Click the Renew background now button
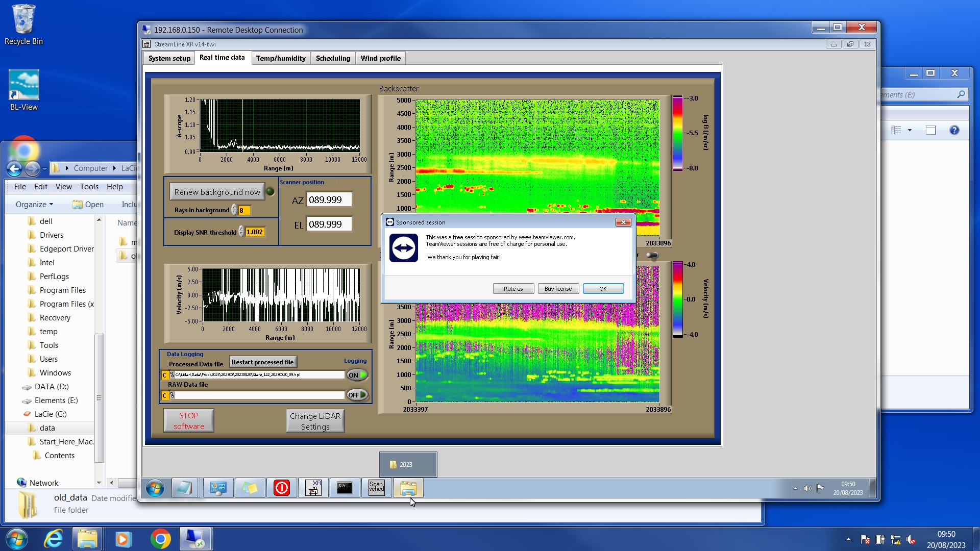Image resolution: width=980 pixels, height=551 pixels. click(217, 192)
